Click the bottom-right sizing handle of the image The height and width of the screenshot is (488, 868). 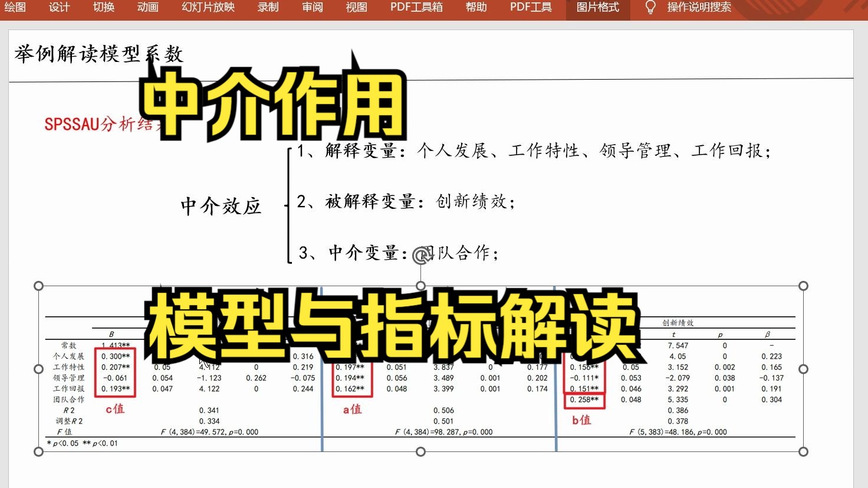click(803, 451)
